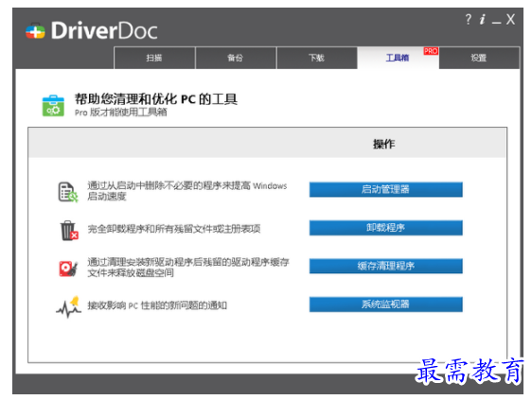Switch to the 备份 (Backup) tab
Viewport: 532px width, 400px height.
(236, 58)
